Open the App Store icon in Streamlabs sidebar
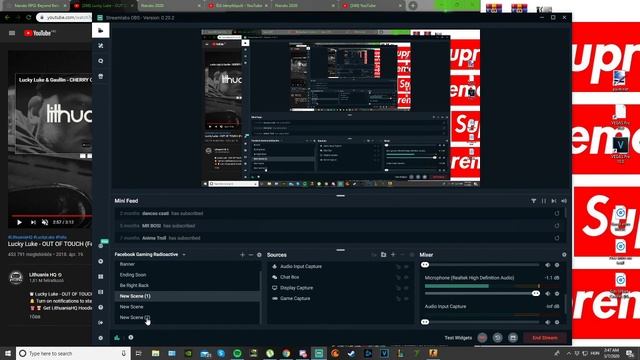 pyautogui.click(x=100, y=76)
